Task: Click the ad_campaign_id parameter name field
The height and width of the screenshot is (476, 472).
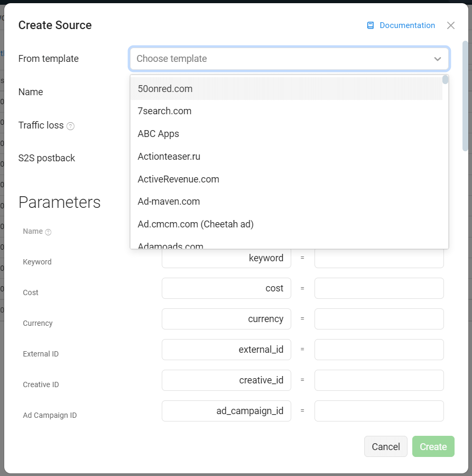Action: (226, 411)
